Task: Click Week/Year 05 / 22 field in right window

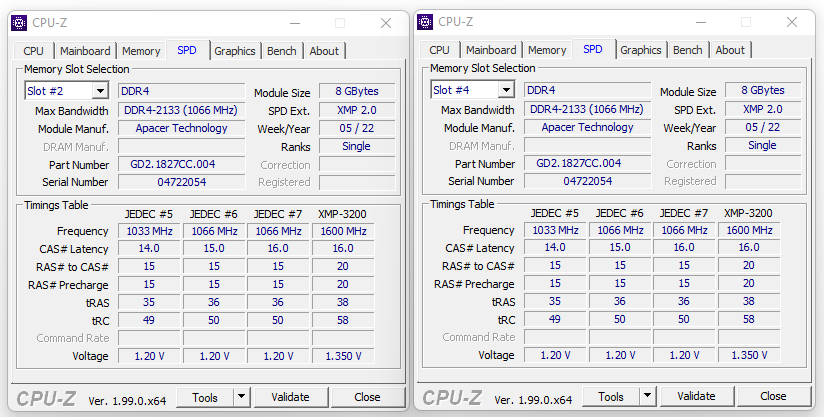Action: pos(763,127)
